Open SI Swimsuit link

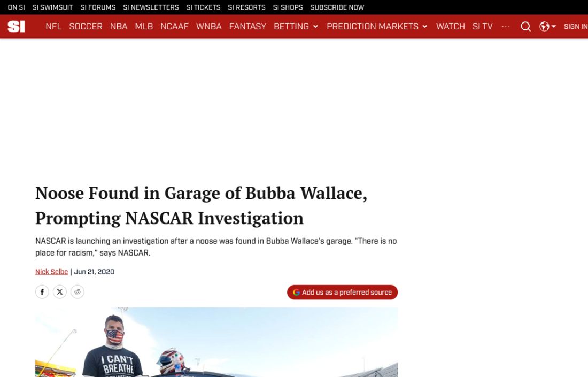(x=52, y=7)
